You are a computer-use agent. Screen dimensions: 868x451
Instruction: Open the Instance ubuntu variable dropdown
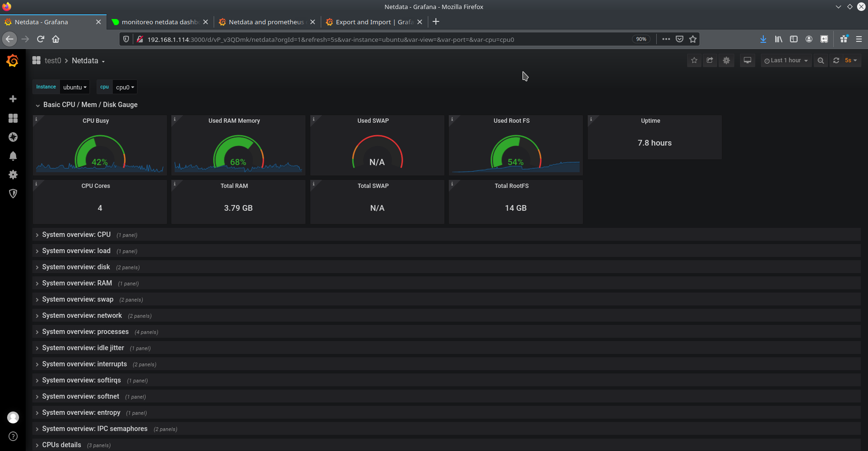coord(75,87)
